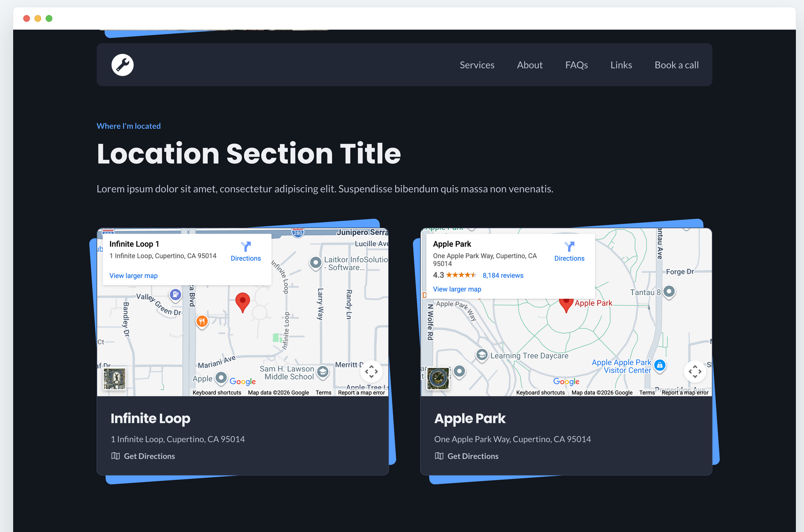Screen dimensions: 804x532
Task: Click Learning Tree Daycare map marker
Action: (482, 355)
